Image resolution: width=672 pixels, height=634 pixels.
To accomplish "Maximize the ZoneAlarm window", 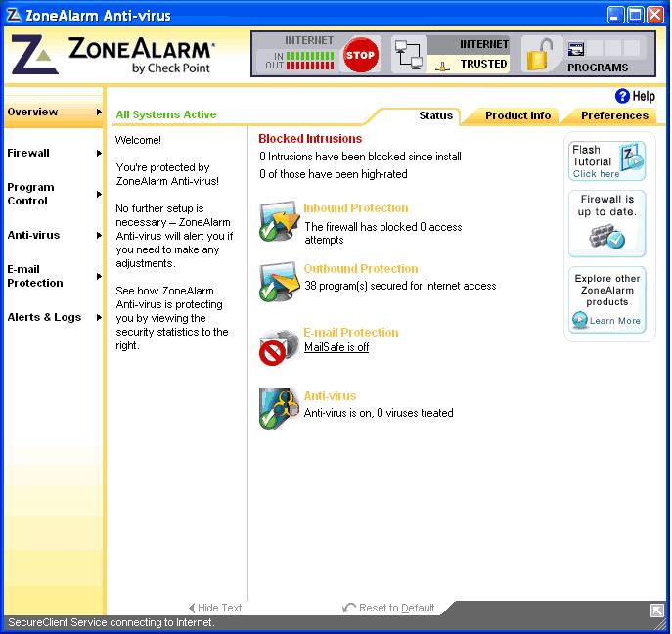I will [x=635, y=15].
